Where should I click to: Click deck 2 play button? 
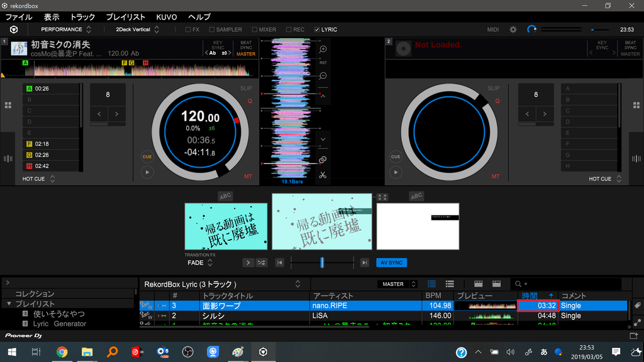point(396,172)
